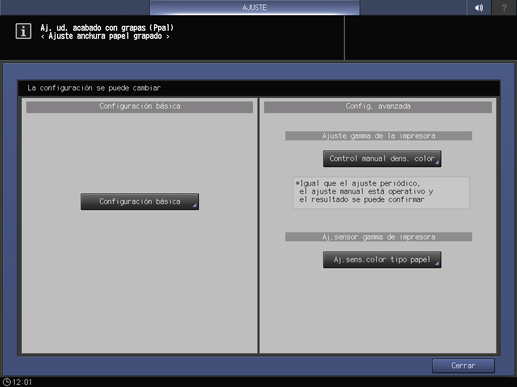This screenshot has height=387, width=517.
Task: Click 'Aj.sensor gamma de impresora' label
Action: [378, 237]
